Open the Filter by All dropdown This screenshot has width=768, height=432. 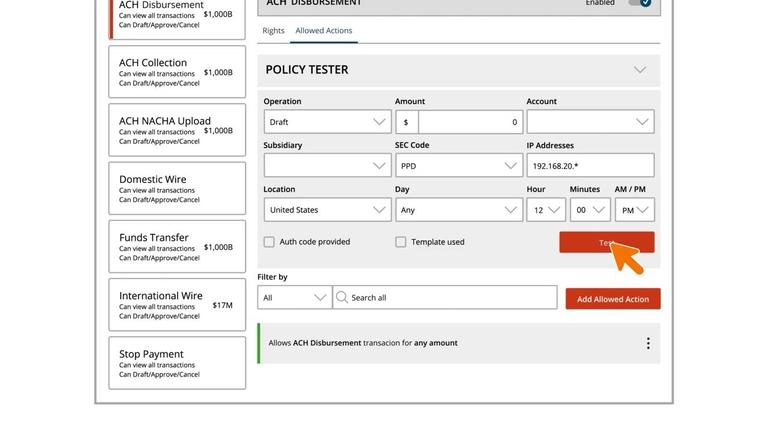click(294, 297)
